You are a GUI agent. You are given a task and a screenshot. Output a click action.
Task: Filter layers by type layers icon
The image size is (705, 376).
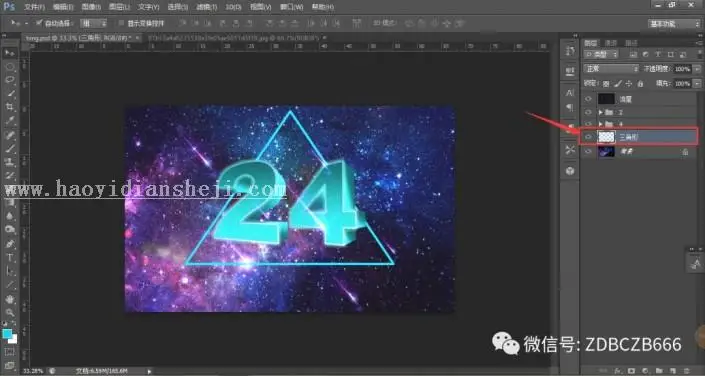click(658, 54)
